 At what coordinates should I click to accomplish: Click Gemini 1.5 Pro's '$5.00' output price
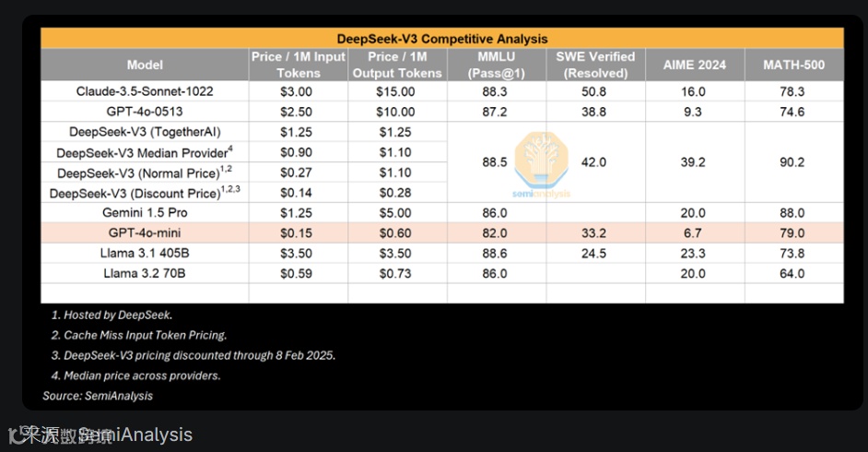coord(395,213)
